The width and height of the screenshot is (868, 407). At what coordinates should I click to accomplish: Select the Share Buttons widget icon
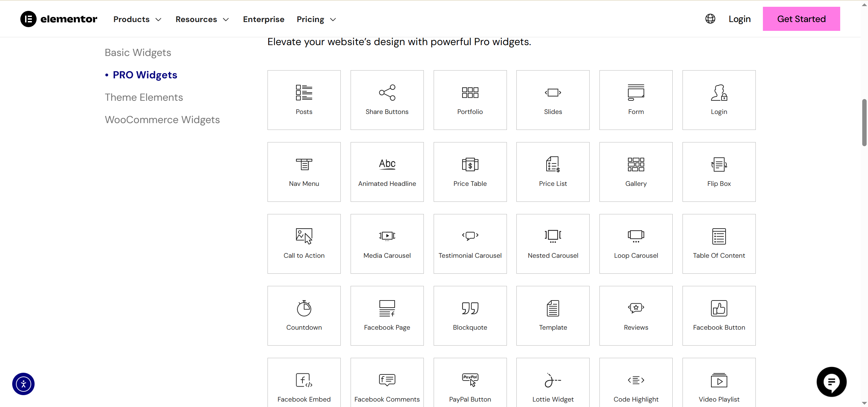(x=387, y=93)
